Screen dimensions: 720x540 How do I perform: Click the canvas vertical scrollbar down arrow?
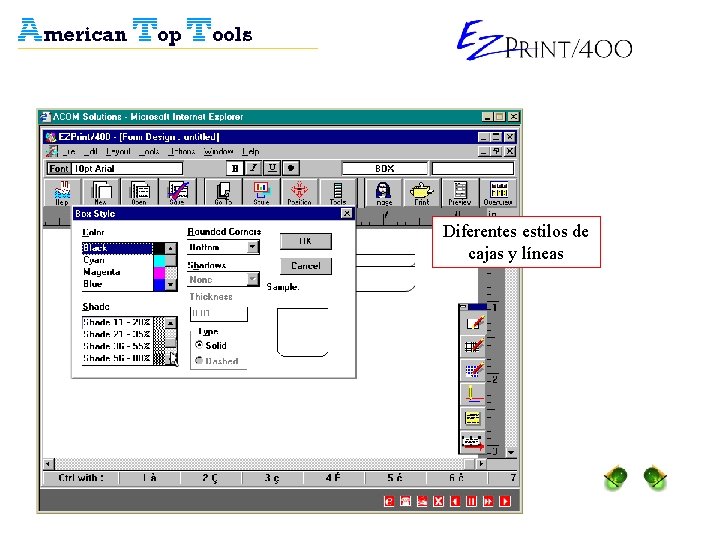(511, 452)
